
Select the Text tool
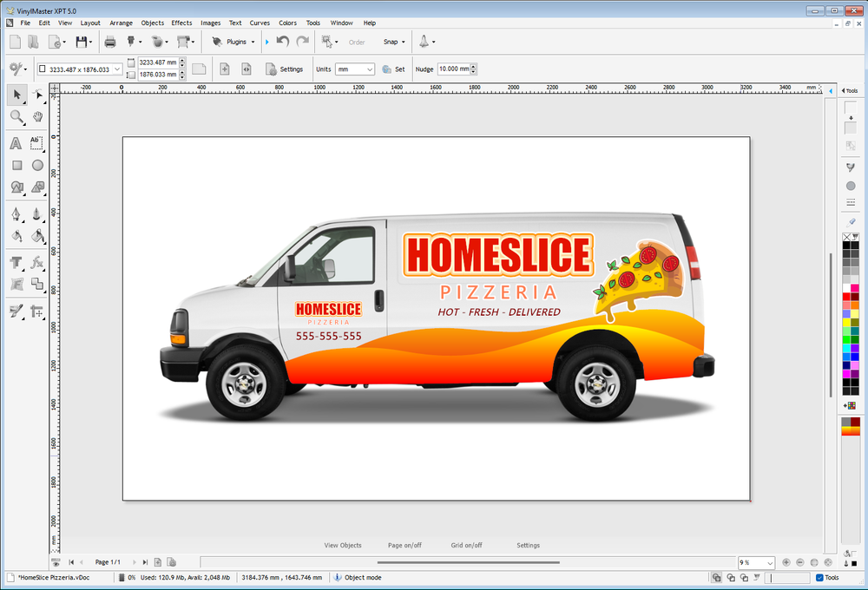[16, 142]
